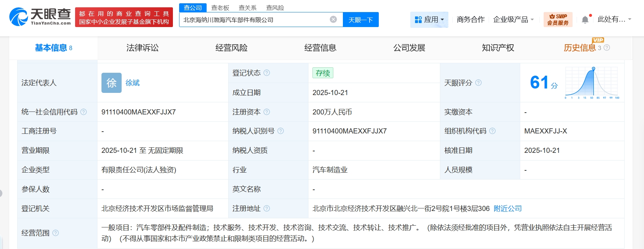Click help icon next to 天眼评分
This screenshot has height=249, width=644.
[x=478, y=83]
